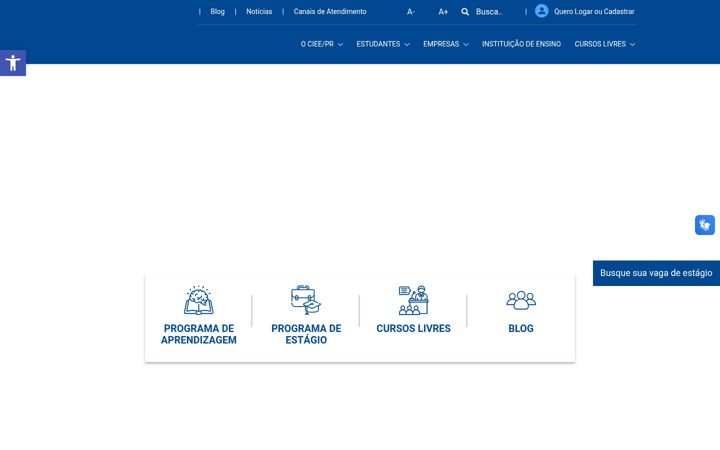
Task: Expand the ESTUDANTES menu
Action: [x=383, y=44]
